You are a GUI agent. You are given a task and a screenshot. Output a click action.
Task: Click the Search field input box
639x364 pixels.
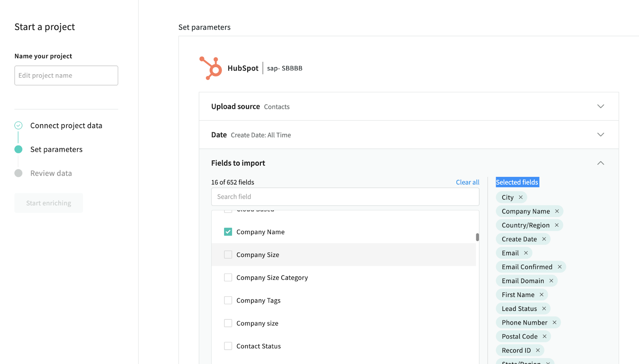[345, 197]
